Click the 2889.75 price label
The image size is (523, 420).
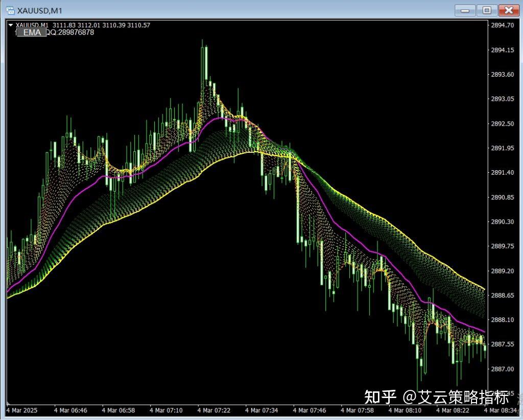(503, 246)
